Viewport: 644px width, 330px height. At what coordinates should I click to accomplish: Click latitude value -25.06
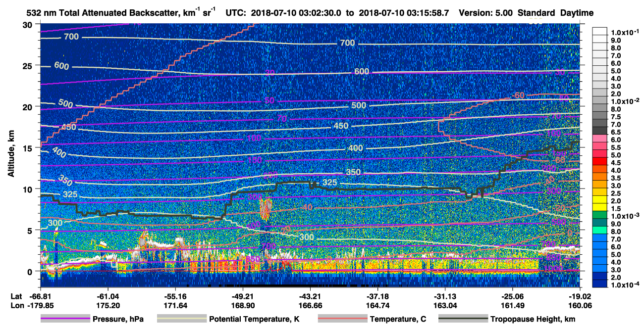pos(513,296)
